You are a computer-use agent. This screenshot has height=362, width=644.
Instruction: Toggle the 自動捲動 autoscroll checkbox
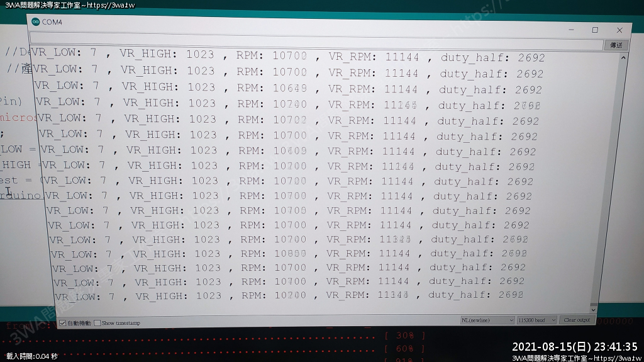[62, 323]
